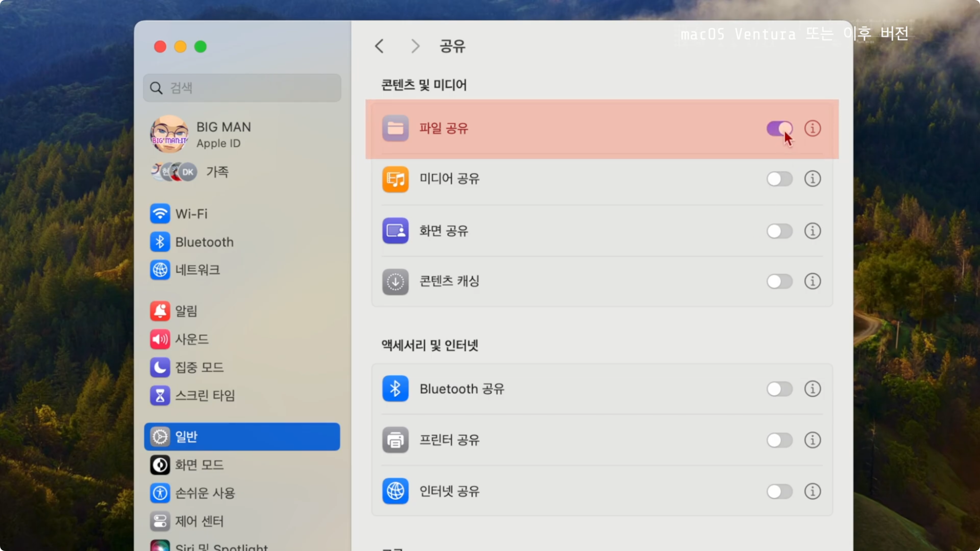
Task: Click the File Sharing (파일 공유) folder icon
Action: pos(395,129)
